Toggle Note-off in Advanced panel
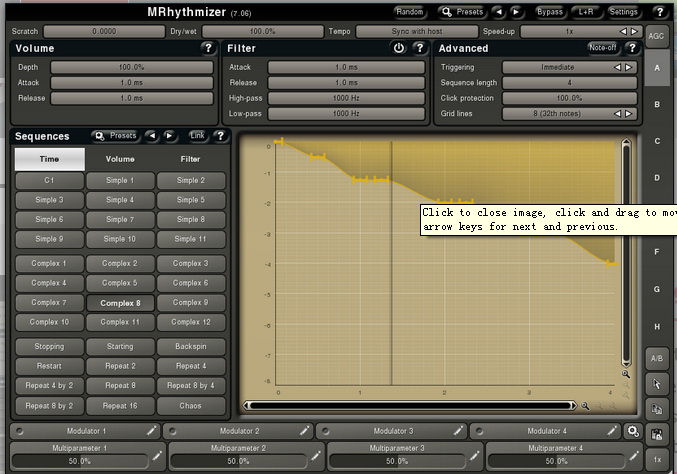 [x=603, y=47]
